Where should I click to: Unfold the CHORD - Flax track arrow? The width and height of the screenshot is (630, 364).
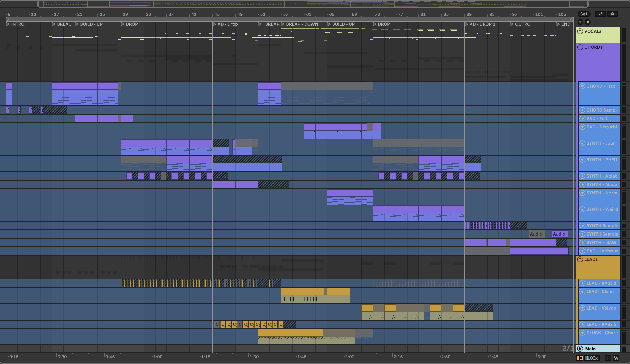click(x=582, y=86)
